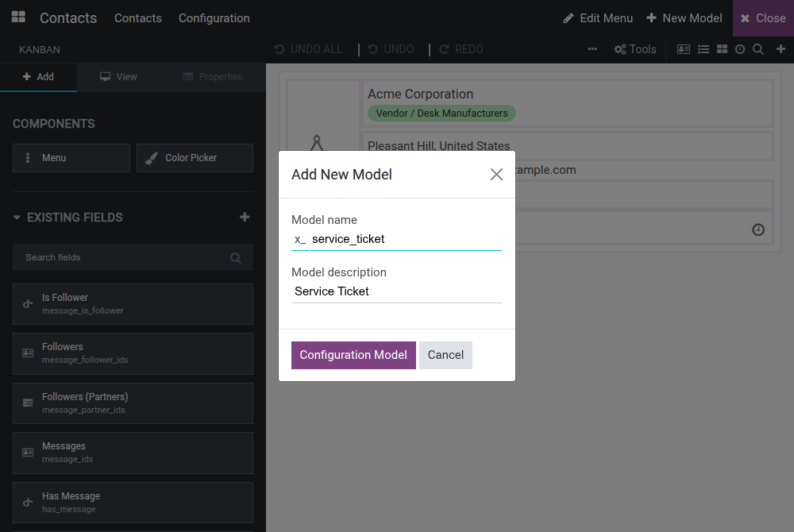This screenshot has height=532, width=794.
Task: Click New Model in the top bar
Action: pyautogui.click(x=684, y=18)
